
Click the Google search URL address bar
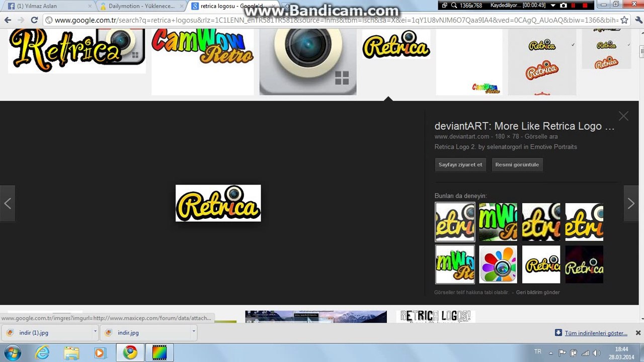(x=332, y=20)
